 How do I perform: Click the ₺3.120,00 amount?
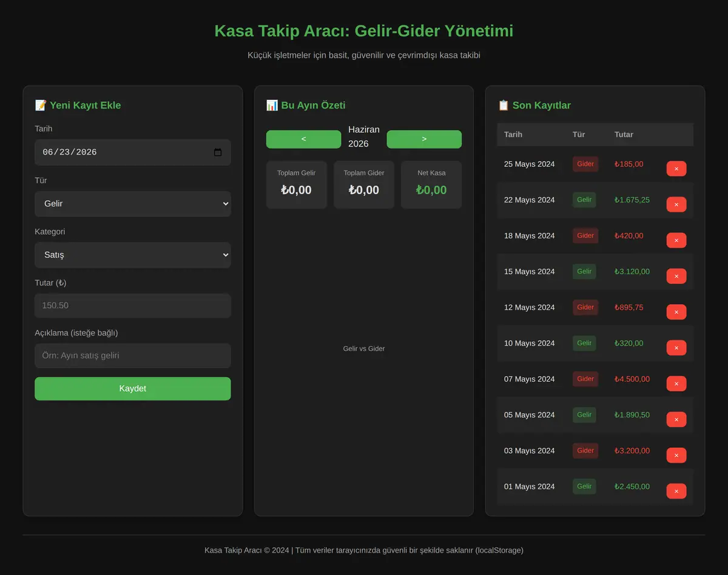pyautogui.click(x=632, y=271)
